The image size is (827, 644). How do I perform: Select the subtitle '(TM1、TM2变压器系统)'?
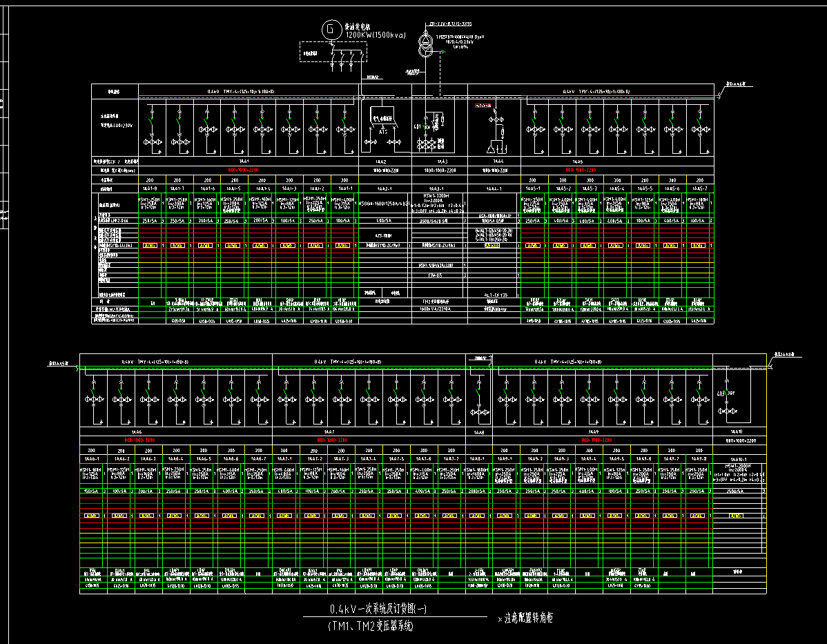[x=370, y=627]
